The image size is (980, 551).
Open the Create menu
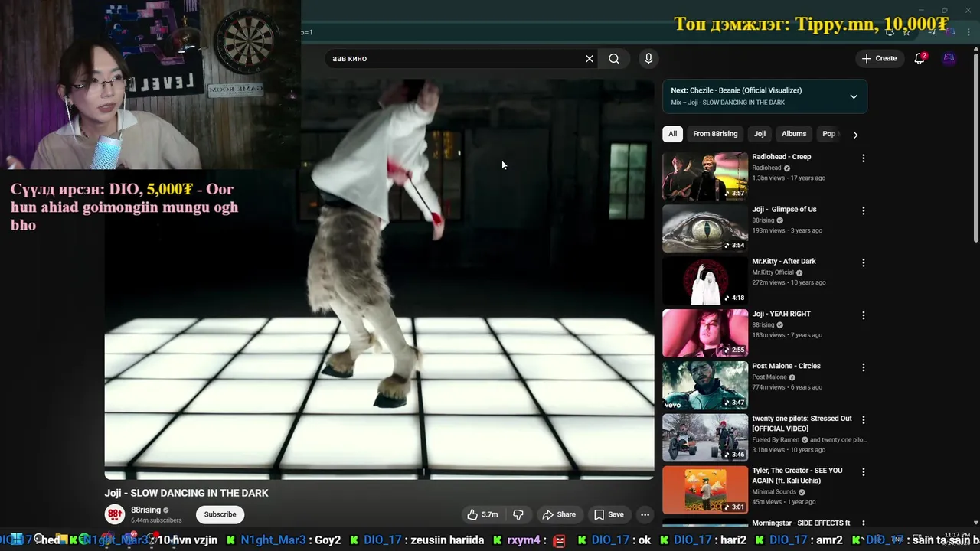(x=879, y=58)
